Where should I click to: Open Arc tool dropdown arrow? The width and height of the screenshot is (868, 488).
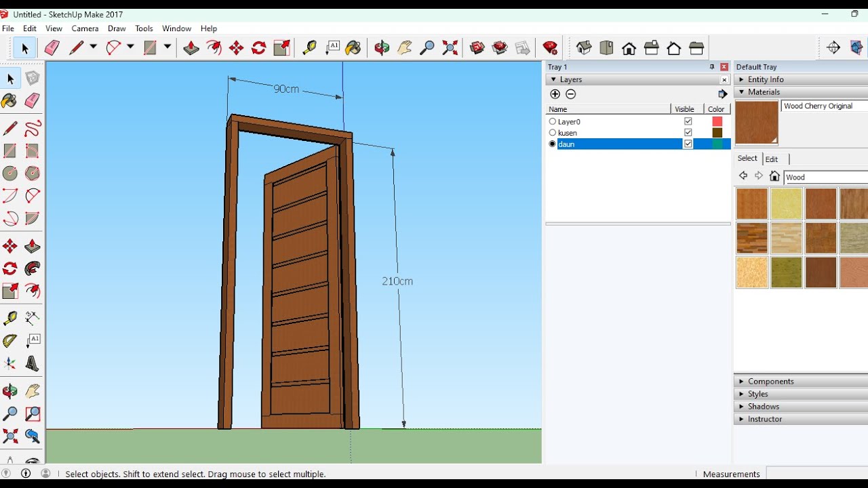[x=130, y=47]
